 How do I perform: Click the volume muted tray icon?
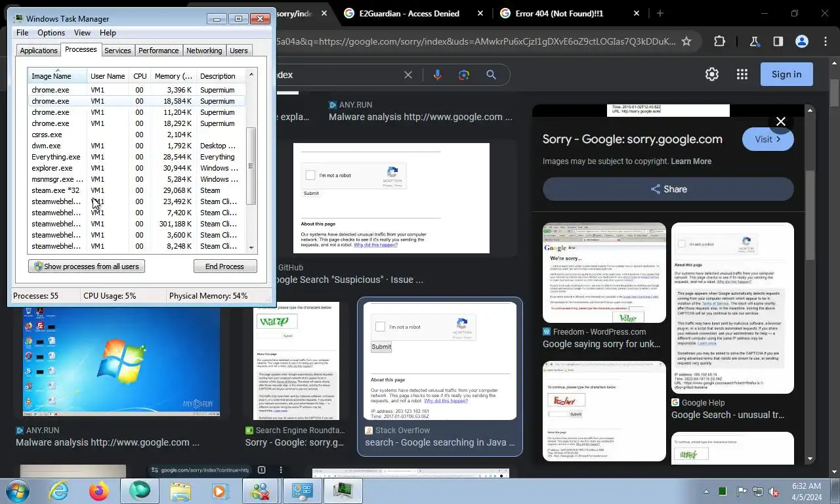[774, 491]
